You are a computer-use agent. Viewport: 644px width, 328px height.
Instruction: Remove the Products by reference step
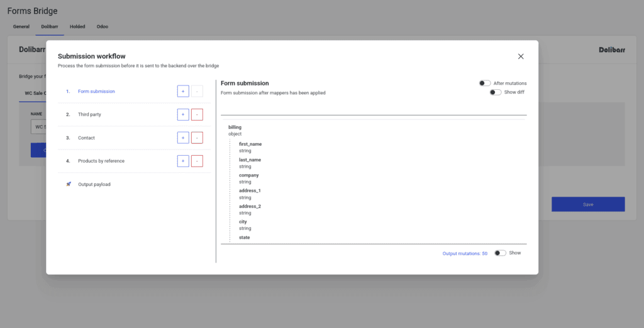point(197,161)
